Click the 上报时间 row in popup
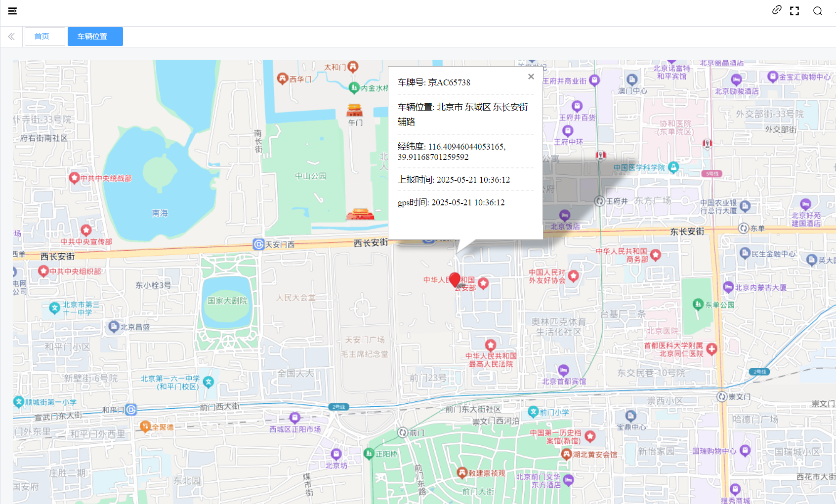Screen dimensions: 836x504 tap(454, 180)
